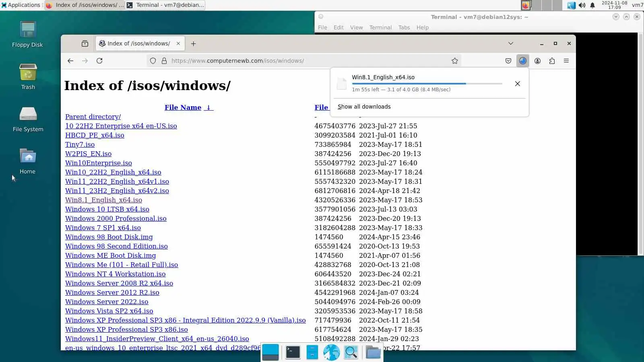
Task: Open File menu in Terminal window
Action: click(x=322, y=27)
